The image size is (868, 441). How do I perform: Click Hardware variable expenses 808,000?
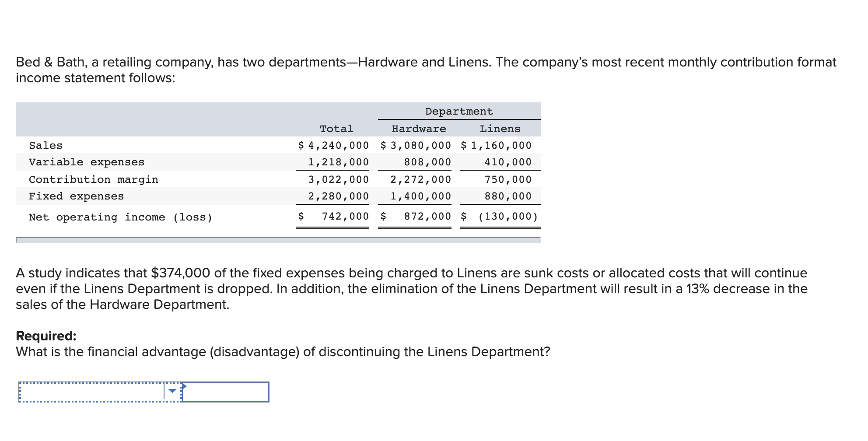(427, 162)
